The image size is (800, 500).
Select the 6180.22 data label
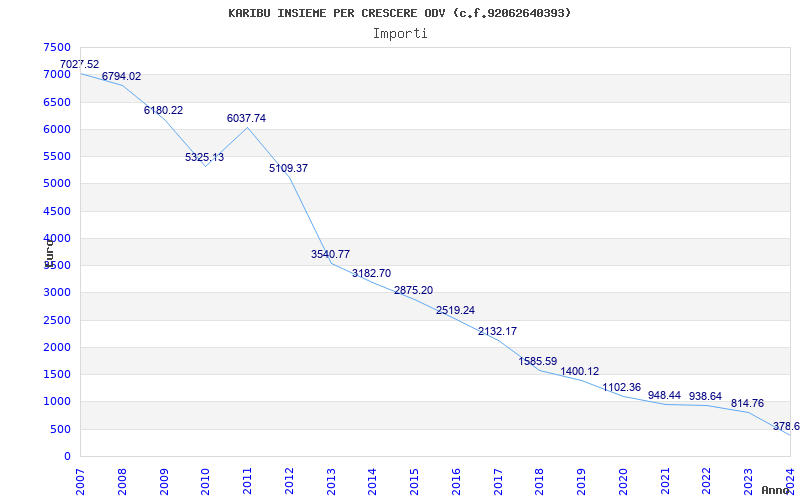(163, 110)
